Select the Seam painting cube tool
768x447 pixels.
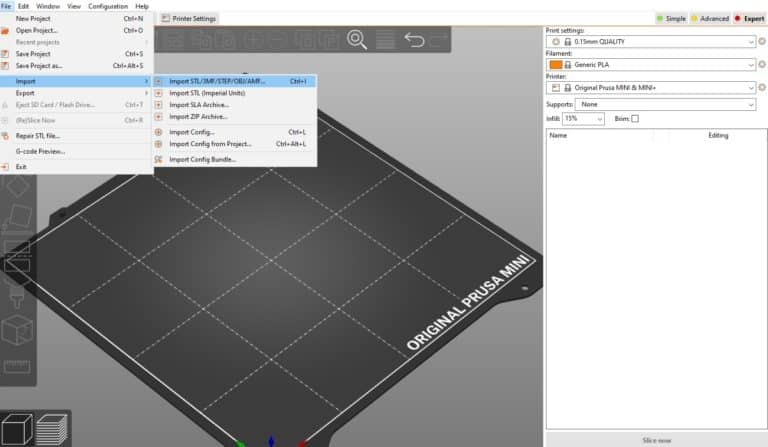(17, 330)
